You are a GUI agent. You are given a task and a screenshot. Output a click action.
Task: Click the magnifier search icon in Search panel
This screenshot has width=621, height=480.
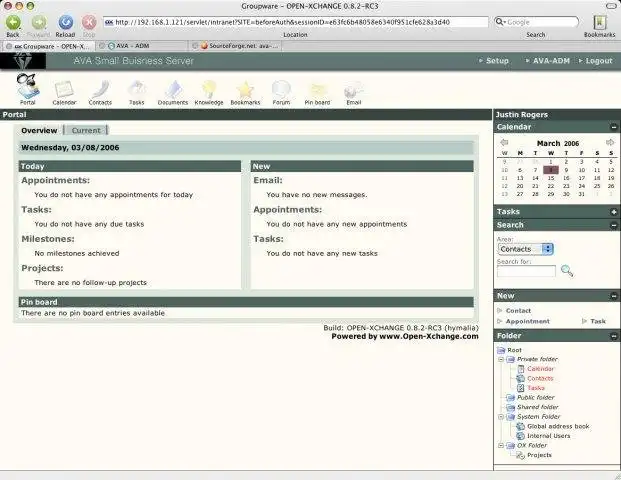tap(567, 271)
